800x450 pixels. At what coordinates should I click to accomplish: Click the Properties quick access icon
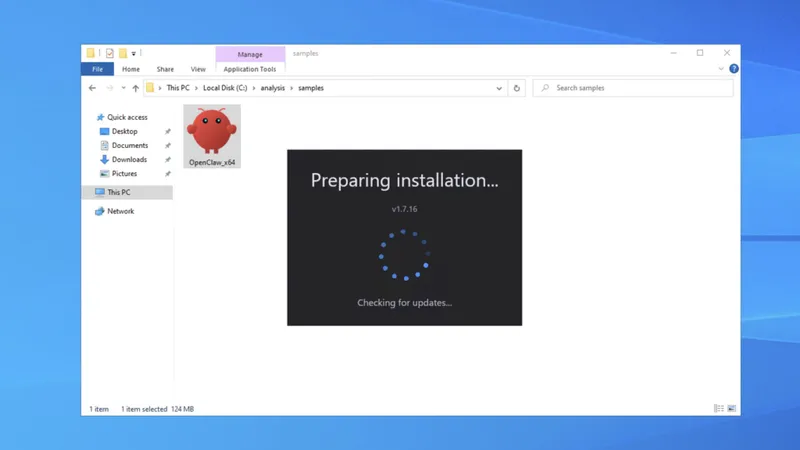coord(110,53)
